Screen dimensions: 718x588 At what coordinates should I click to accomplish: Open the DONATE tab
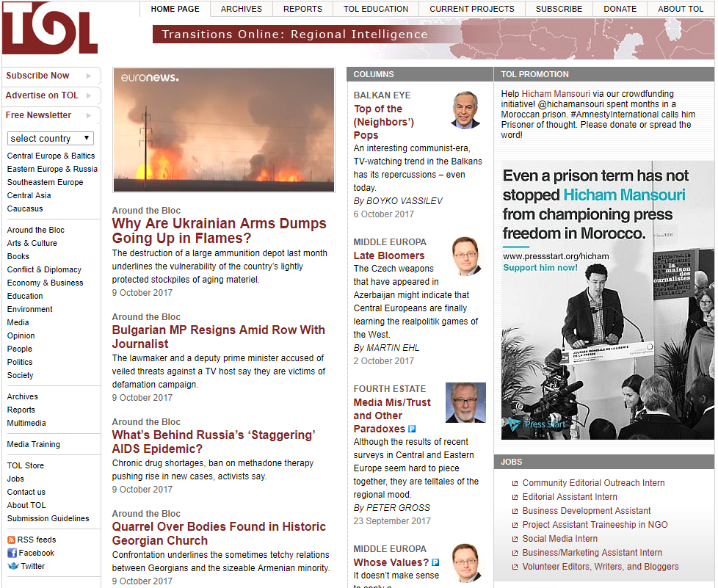coord(620,9)
